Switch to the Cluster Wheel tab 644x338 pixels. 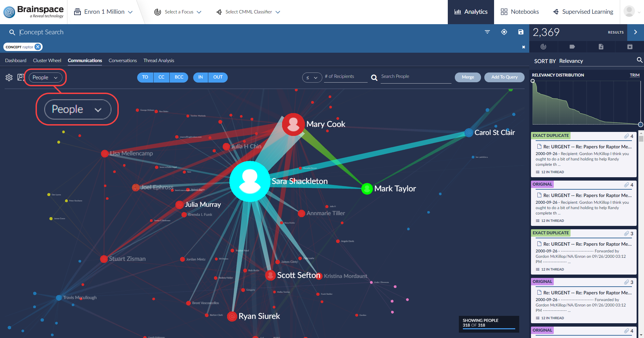(x=47, y=60)
